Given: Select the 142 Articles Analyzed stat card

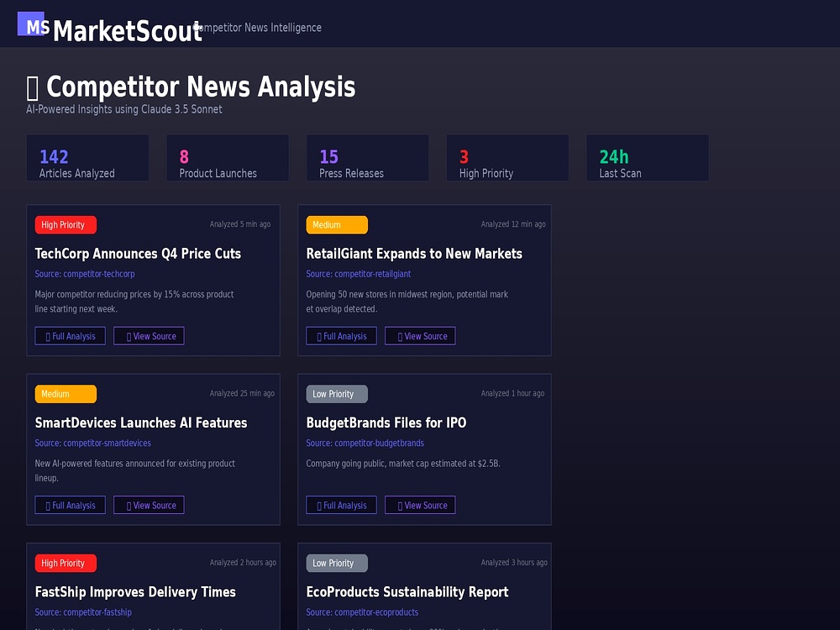Looking at the screenshot, I should [x=88, y=158].
